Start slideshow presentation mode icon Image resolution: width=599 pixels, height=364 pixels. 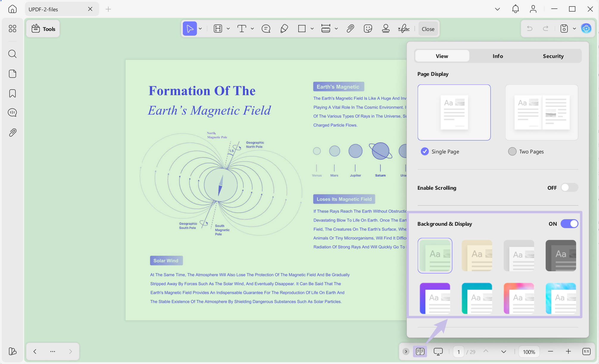(x=438, y=352)
